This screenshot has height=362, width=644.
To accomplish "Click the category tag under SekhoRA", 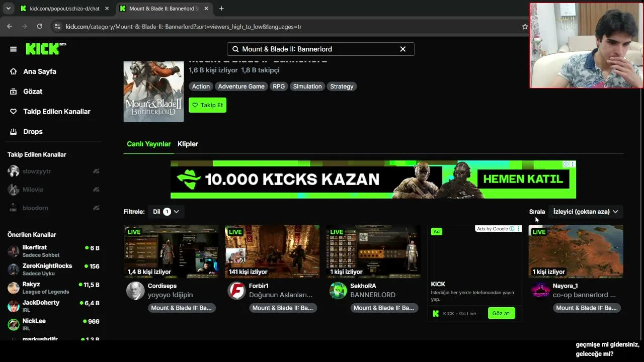I will pos(384,308).
